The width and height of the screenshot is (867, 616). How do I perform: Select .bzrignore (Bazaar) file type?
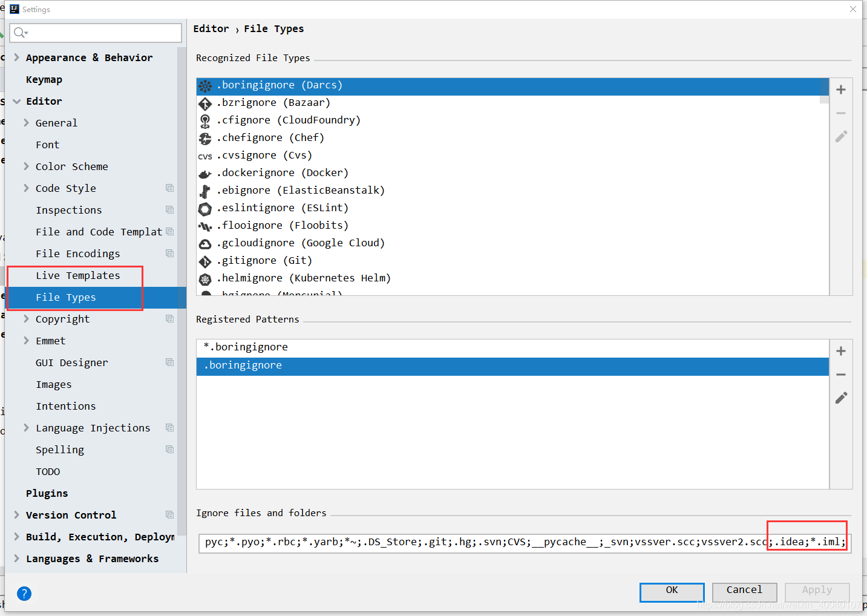coord(512,103)
